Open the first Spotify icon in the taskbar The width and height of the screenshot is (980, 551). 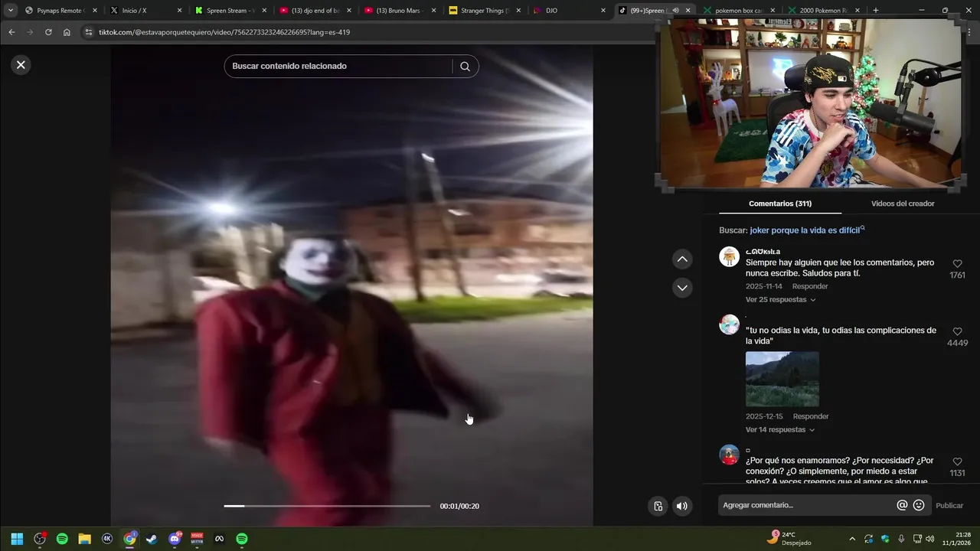tap(62, 539)
